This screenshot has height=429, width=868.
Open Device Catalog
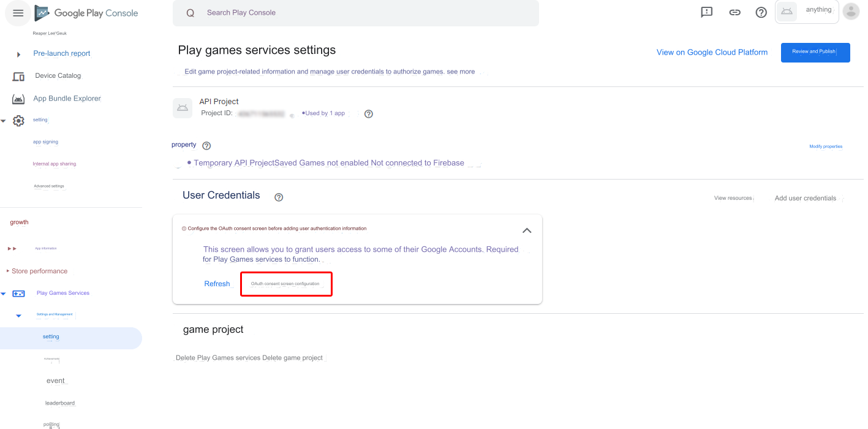pos(58,76)
